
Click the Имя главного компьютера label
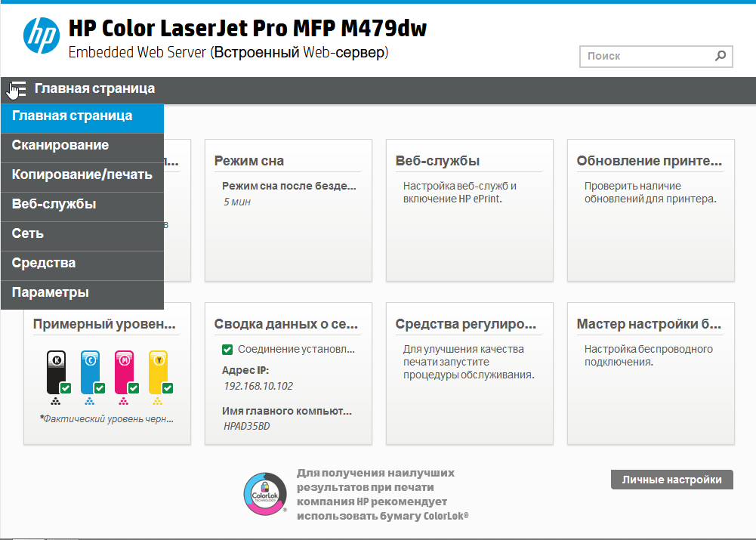click(287, 412)
